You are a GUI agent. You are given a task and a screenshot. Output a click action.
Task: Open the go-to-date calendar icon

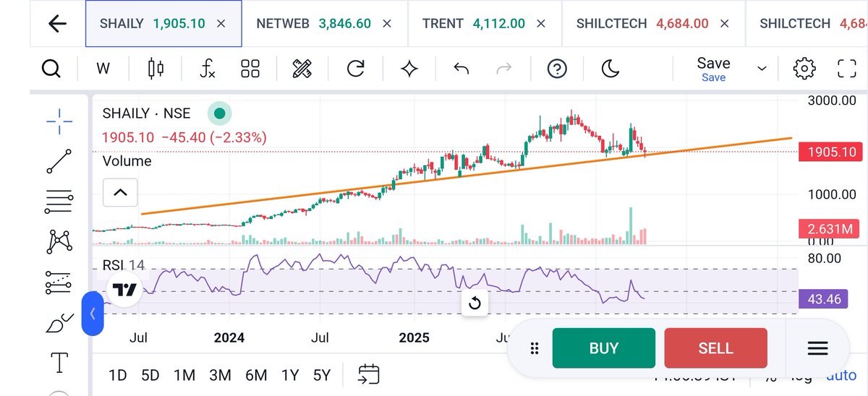pos(368,374)
